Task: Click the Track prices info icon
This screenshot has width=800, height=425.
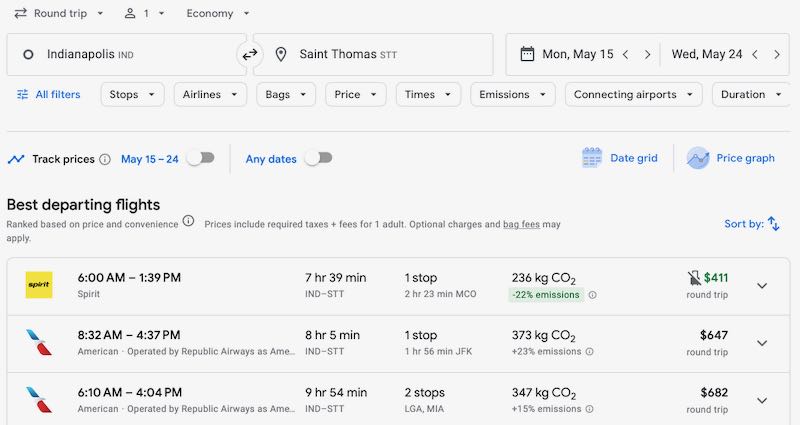Action: [105, 159]
